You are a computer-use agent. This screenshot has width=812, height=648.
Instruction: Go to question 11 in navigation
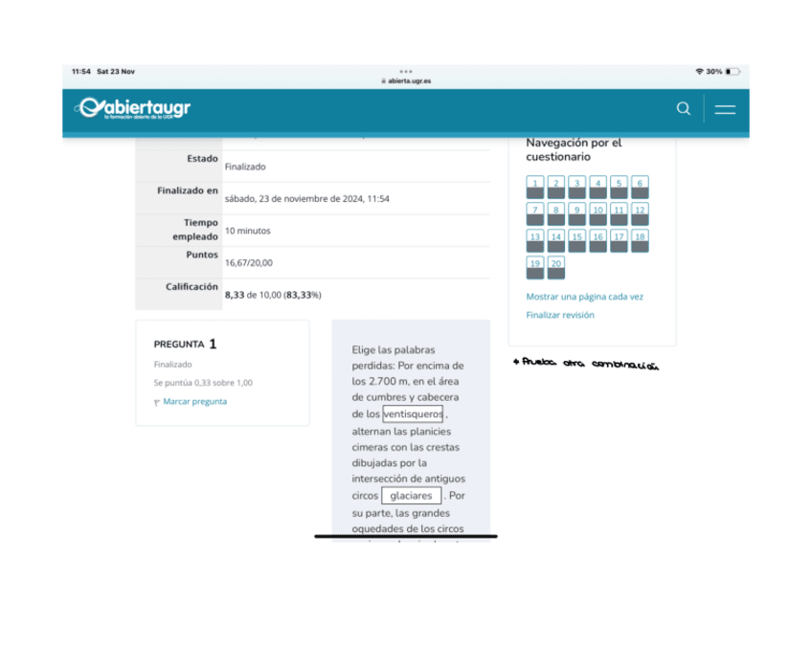click(x=619, y=214)
